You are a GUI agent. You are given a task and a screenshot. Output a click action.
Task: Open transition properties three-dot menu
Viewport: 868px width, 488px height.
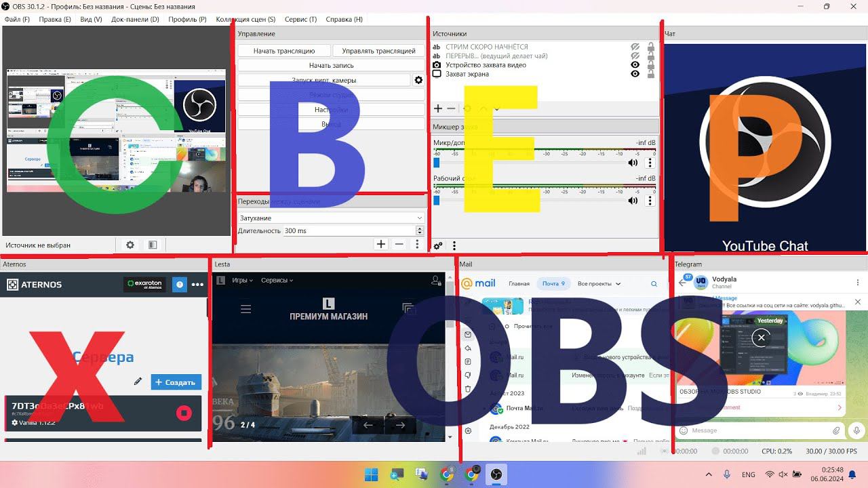click(418, 244)
